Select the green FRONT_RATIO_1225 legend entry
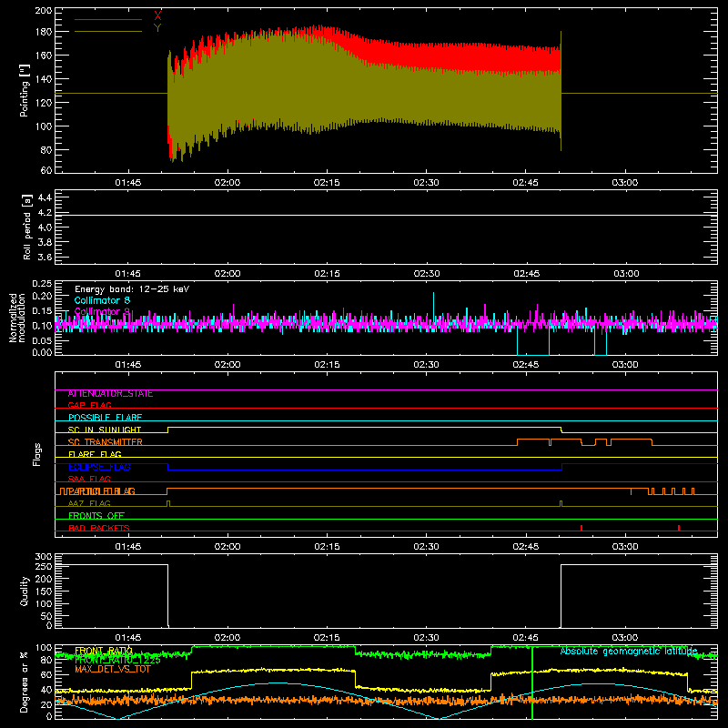Viewport: 728px width, 728px height. (117, 660)
